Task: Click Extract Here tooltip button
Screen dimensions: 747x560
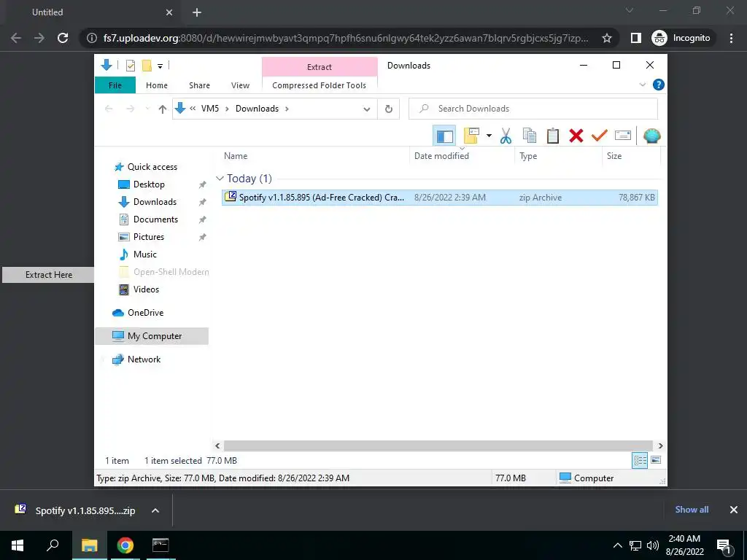Action: pos(48,275)
